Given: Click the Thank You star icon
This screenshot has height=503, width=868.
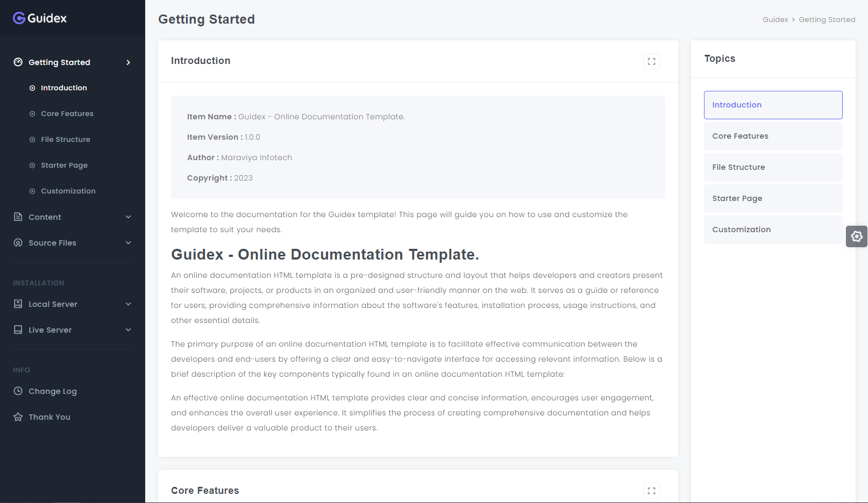Looking at the screenshot, I should (18, 417).
